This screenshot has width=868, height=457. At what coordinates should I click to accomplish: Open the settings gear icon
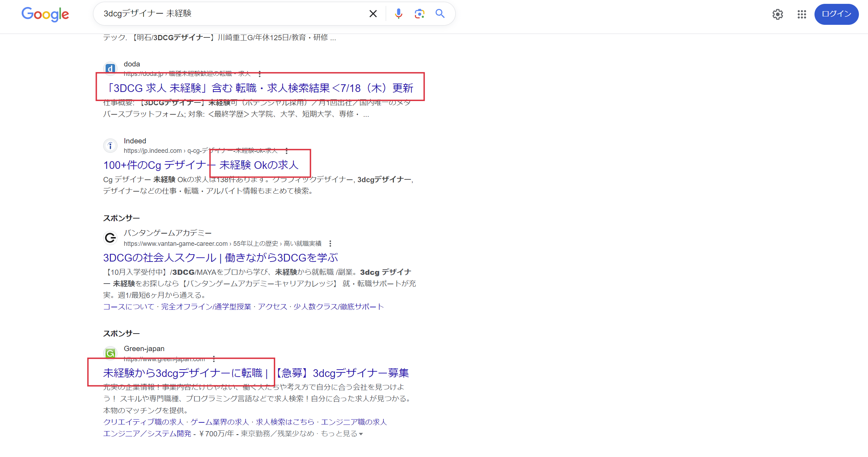tap(777, 14)
